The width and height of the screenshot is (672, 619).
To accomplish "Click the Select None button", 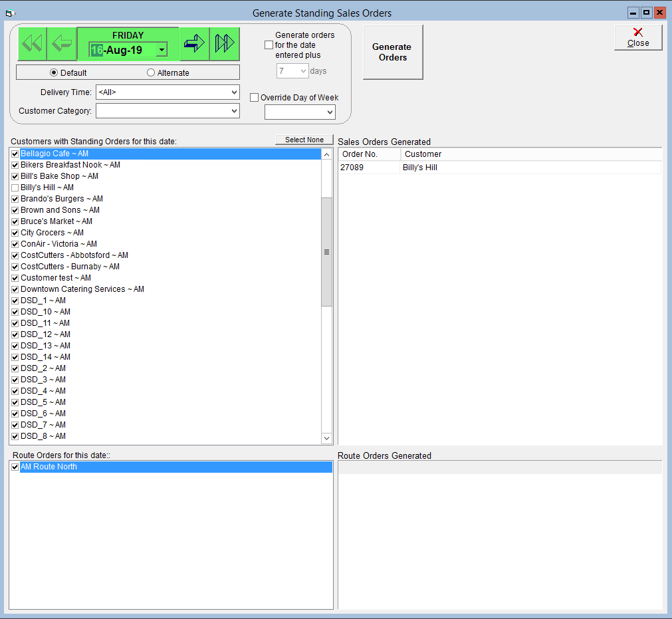I will click(x=304, y=140).
